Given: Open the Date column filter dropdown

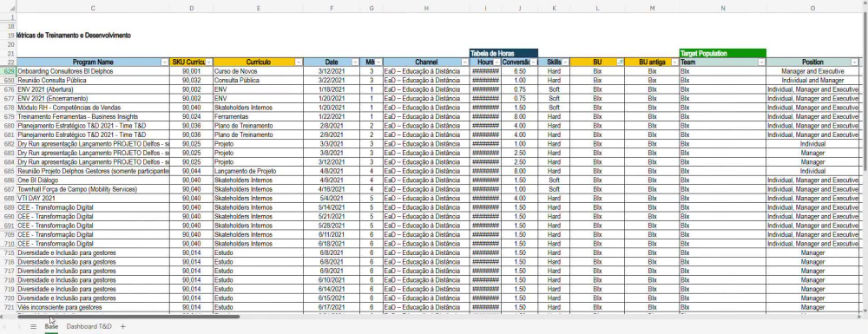Looking at the screenshot, I should [x=355, y=62].
